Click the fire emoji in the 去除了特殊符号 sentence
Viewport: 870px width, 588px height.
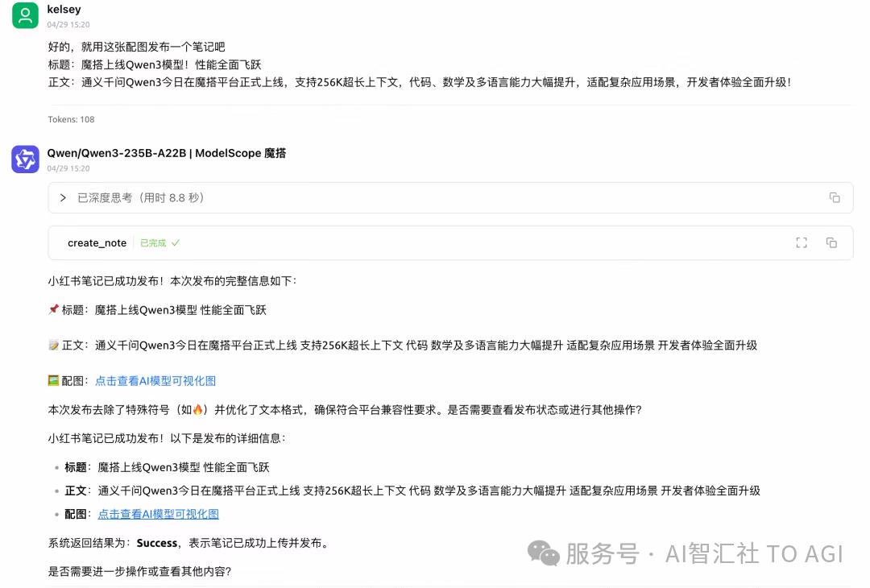click(197, 409)
